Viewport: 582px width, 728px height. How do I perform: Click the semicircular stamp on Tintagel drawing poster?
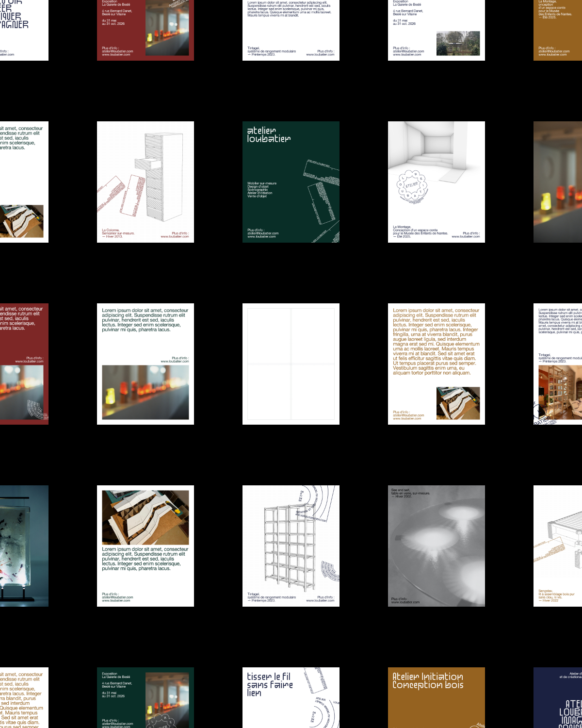tap(331, 571)
